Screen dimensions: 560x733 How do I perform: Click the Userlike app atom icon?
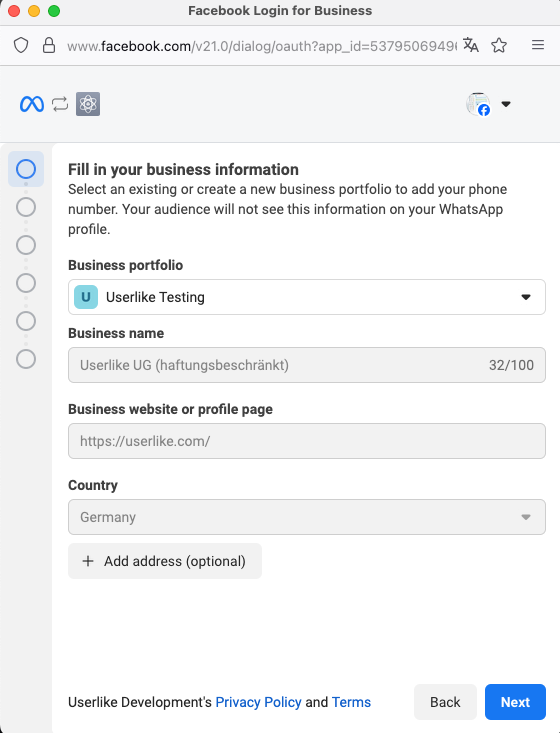coord(88,104)
